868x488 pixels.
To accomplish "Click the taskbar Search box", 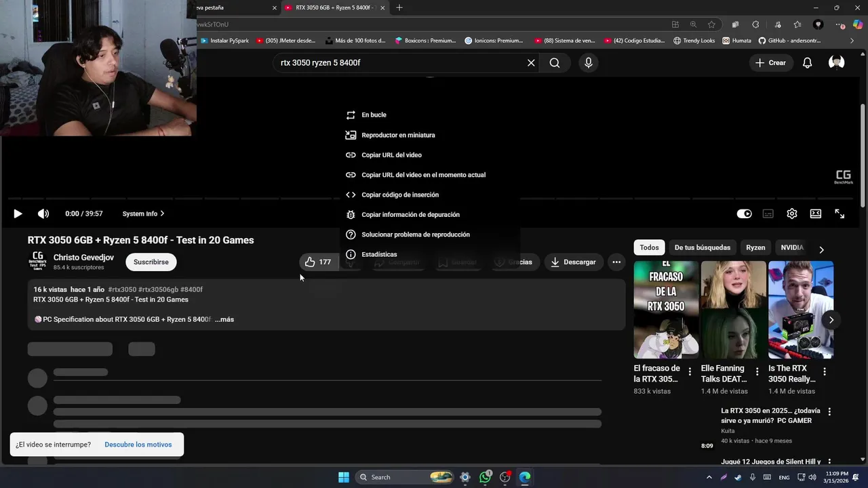I will click(x=405, y=477).
